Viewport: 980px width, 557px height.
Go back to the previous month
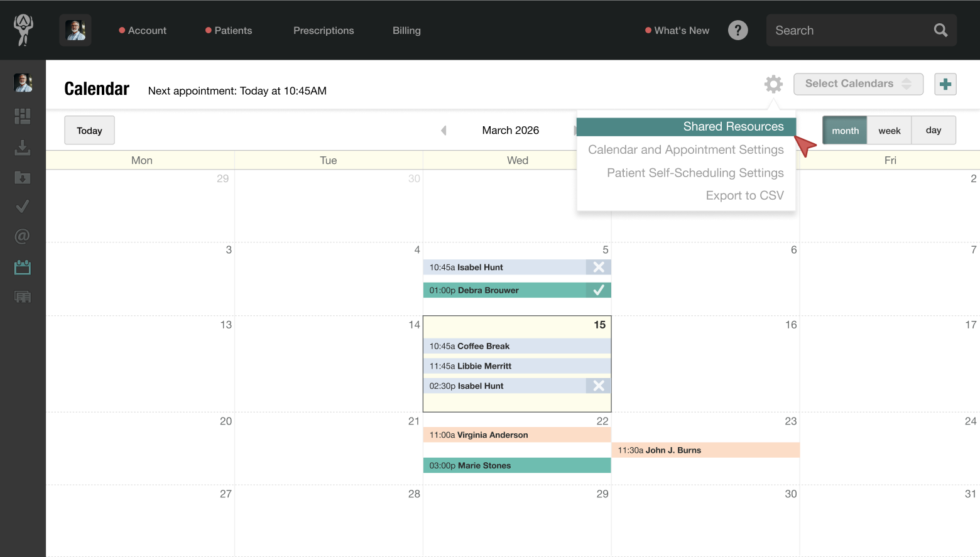[x=444, y=130]
